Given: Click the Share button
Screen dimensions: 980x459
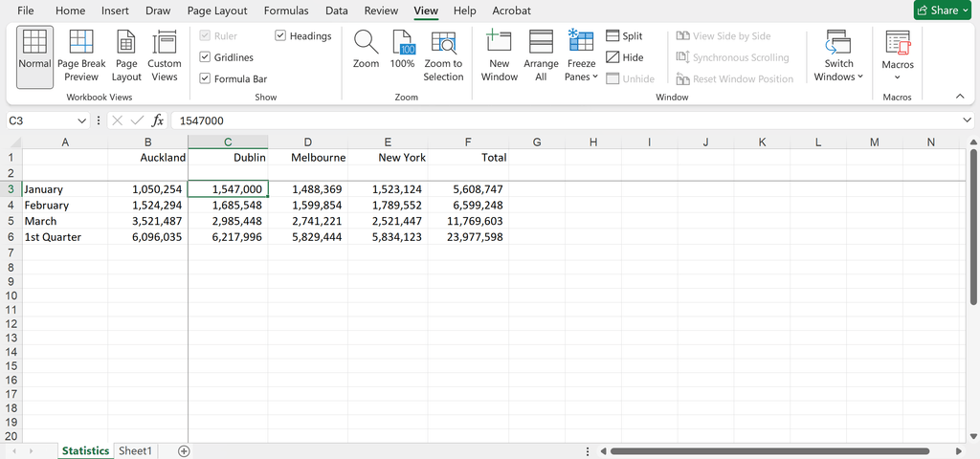Looking at the screenshot, I should 945,10.
